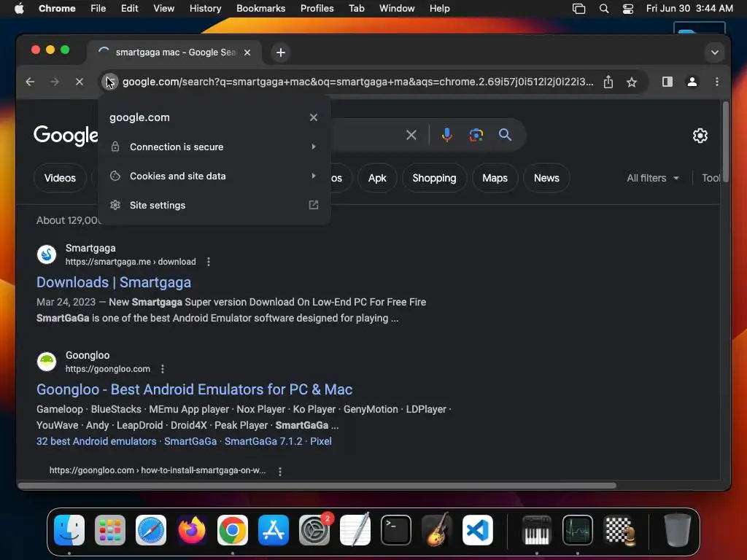This screenshot has width=747, height=560.
Task: Launch Visual Studio Code from the Dock
Action: click(477, 529)
